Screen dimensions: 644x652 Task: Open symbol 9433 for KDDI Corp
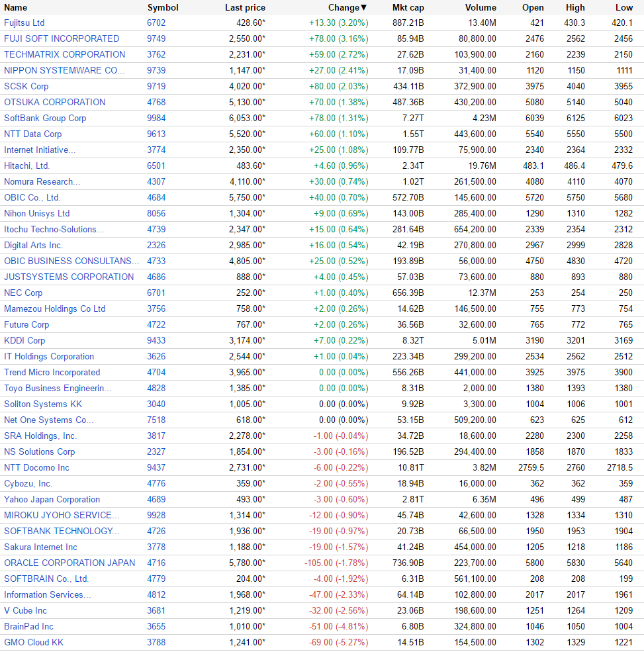(156, 340)
